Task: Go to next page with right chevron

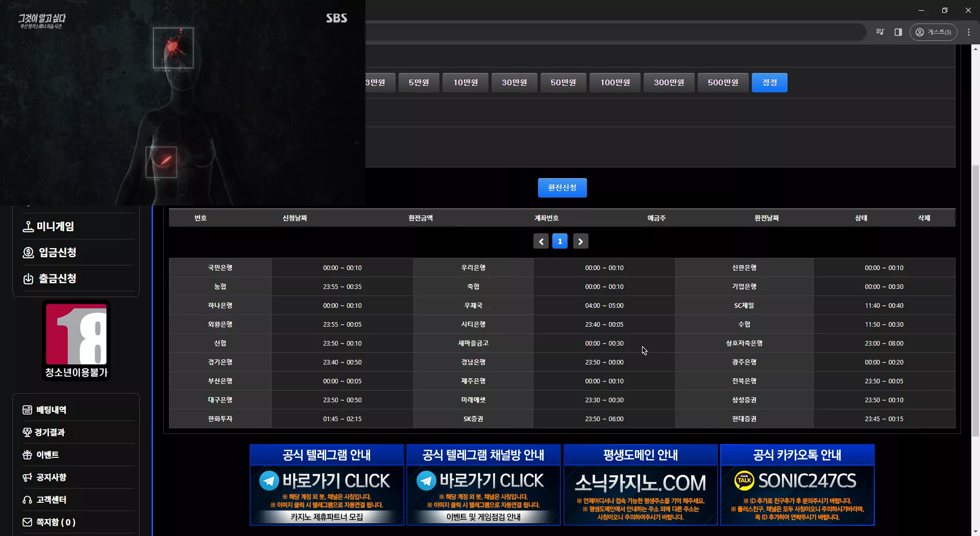Action: point(580,241)
